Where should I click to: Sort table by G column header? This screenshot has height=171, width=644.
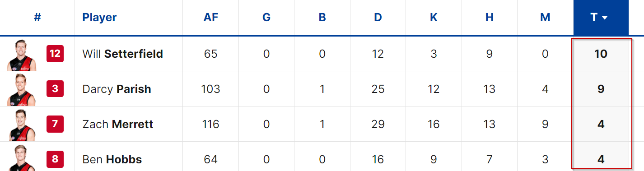pos(266,18)
